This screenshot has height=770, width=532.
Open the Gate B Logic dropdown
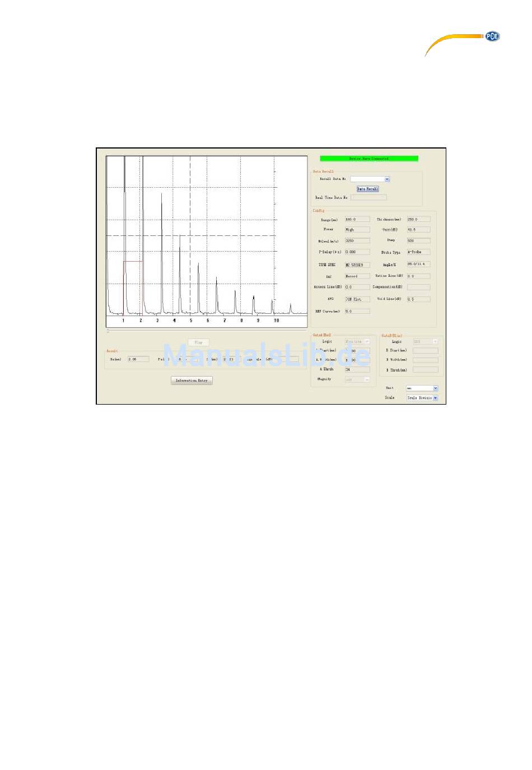(x=426, y=341)
